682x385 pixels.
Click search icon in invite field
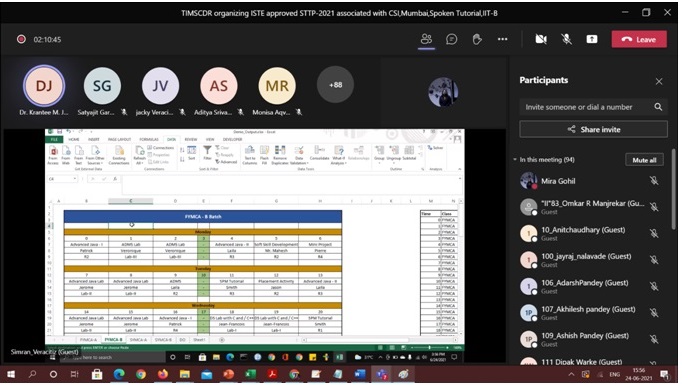(658, 107)
